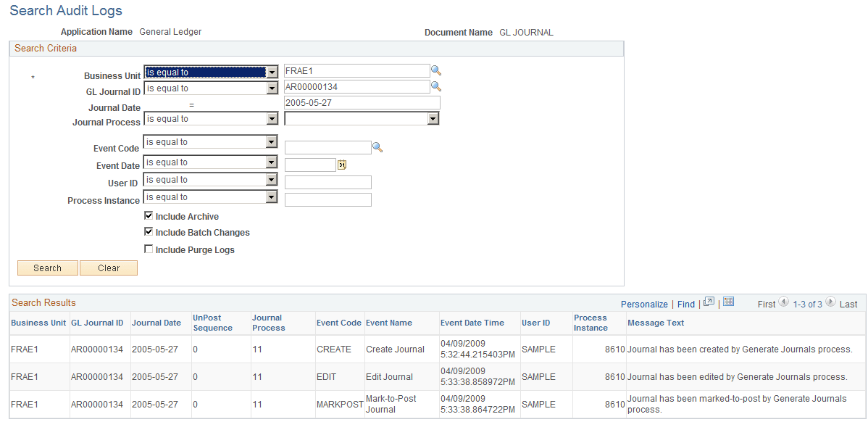Open Find in Search Results

pyautogui.click(x=685, y=304)
